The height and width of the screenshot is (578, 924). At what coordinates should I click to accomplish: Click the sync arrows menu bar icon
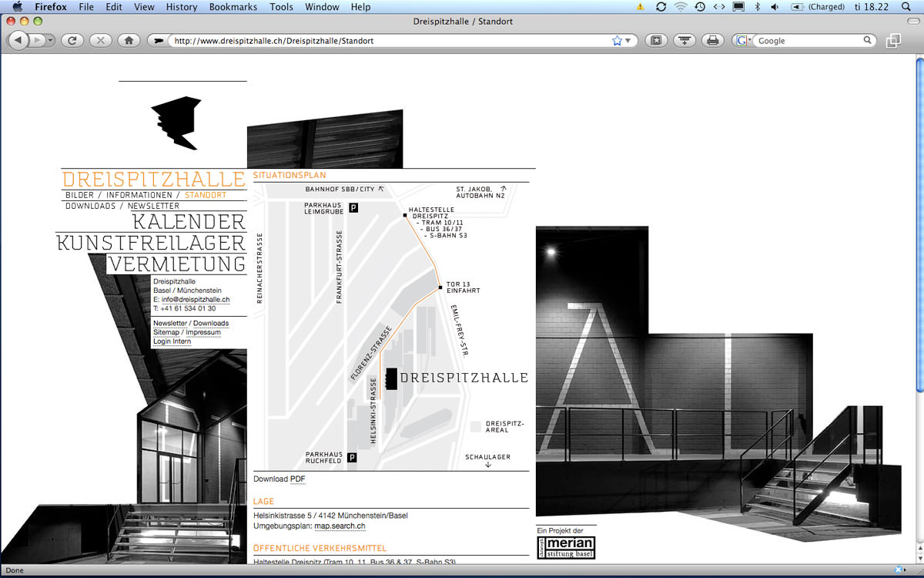pyautogui.click(x=661, y=7)
